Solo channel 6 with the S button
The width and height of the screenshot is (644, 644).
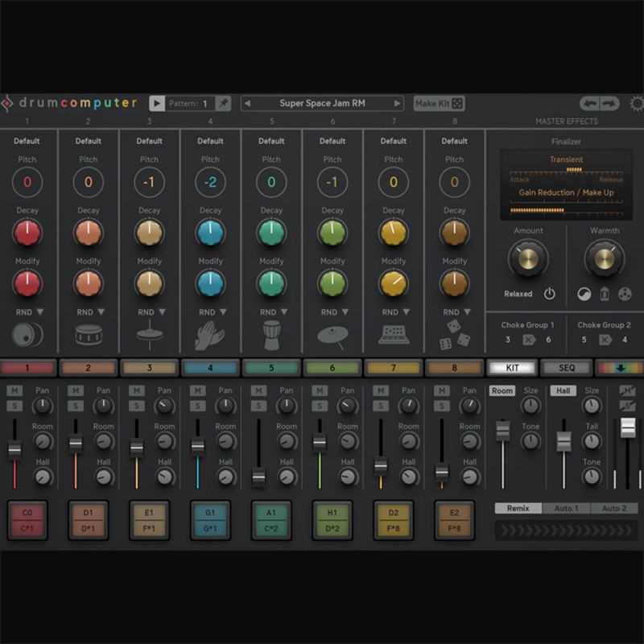(320, 407)
